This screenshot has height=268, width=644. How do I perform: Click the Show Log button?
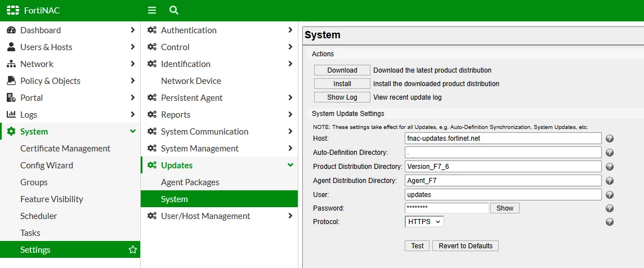tap(342, 97)
